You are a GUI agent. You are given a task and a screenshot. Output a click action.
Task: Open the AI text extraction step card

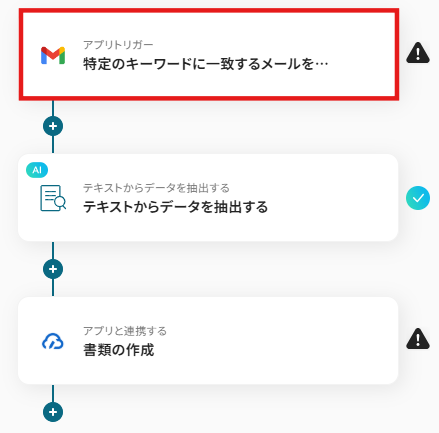[x=208, y=198]
